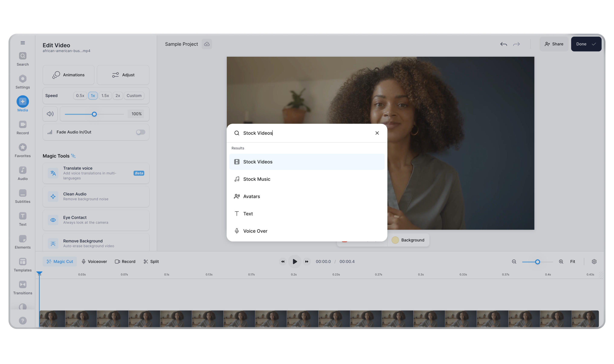Open the hamburger menu icon
This screenshot has height=364, width=614.
[x=23, y=43]
